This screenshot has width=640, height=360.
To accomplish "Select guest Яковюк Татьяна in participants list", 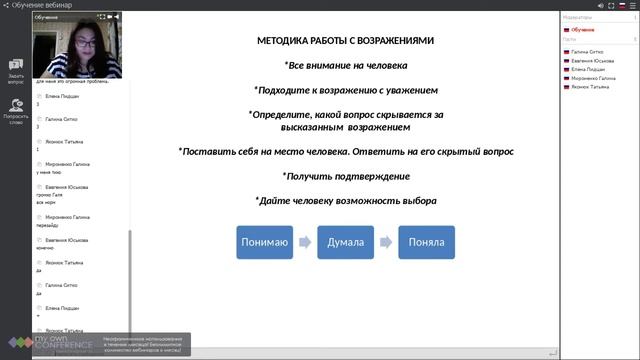I will tap(590, 87).
